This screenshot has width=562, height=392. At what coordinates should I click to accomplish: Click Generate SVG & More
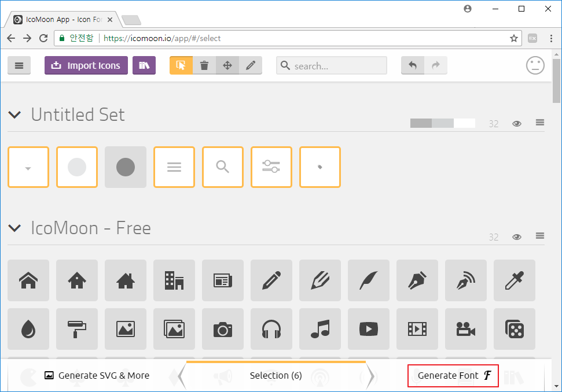coord(97,376)
